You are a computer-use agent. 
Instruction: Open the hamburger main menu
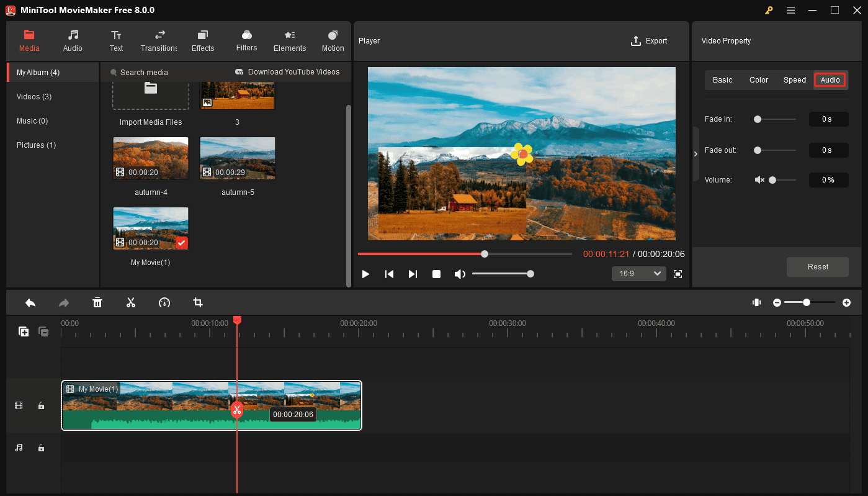[790, 10]
